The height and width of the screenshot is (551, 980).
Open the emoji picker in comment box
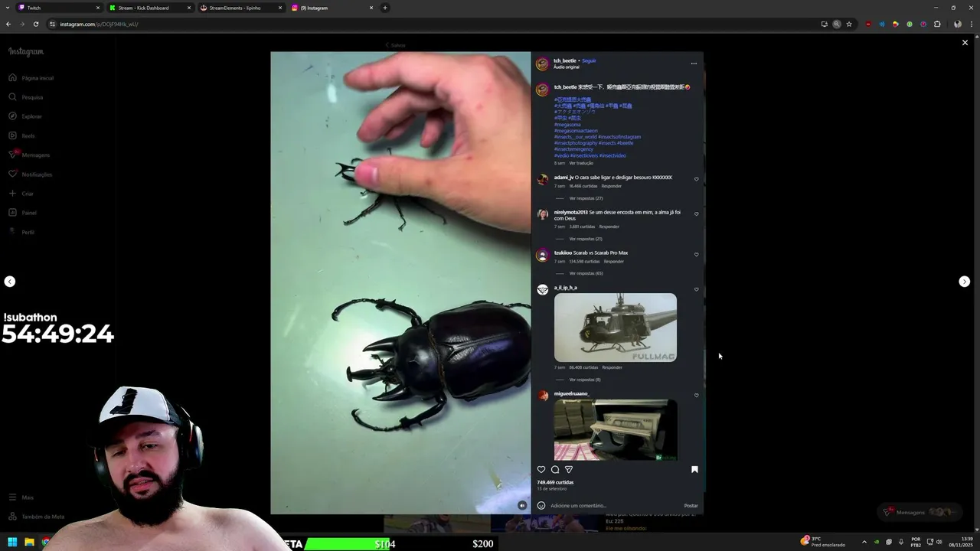coord(541,505)
